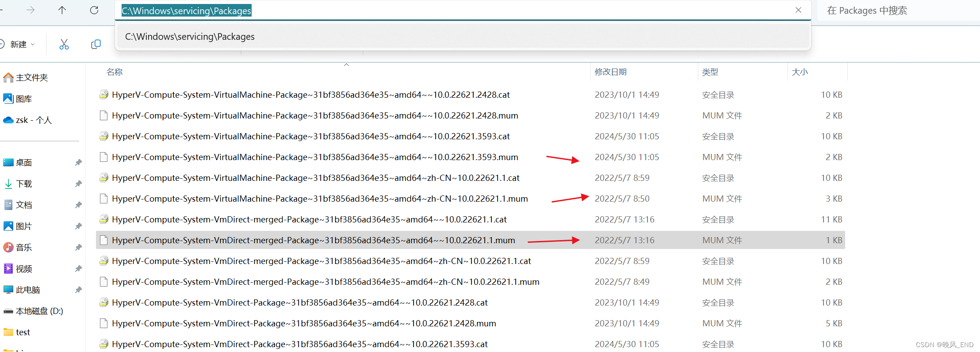
Task: Unpin 此电脑 using its pin icon
Action: 78,290
